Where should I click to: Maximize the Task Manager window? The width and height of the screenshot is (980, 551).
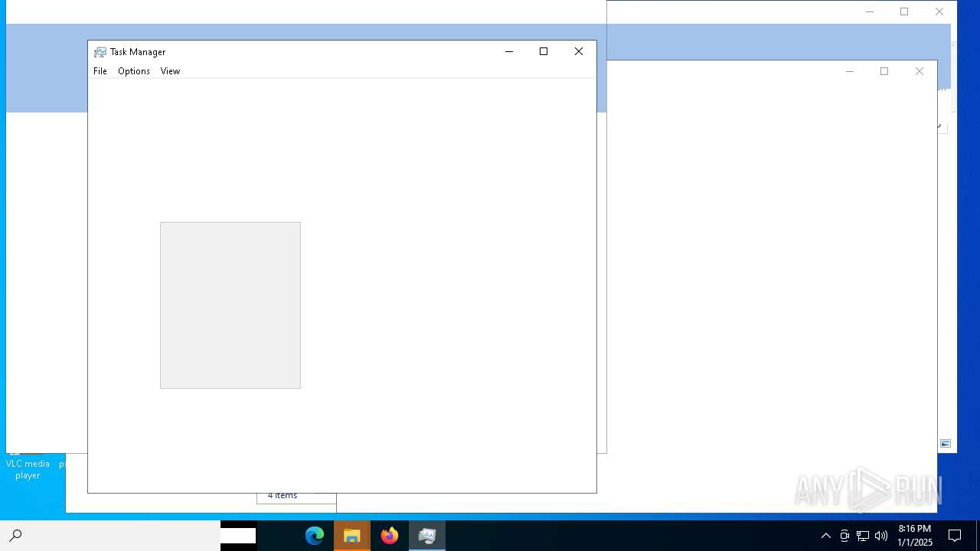(x=544, y=51)
